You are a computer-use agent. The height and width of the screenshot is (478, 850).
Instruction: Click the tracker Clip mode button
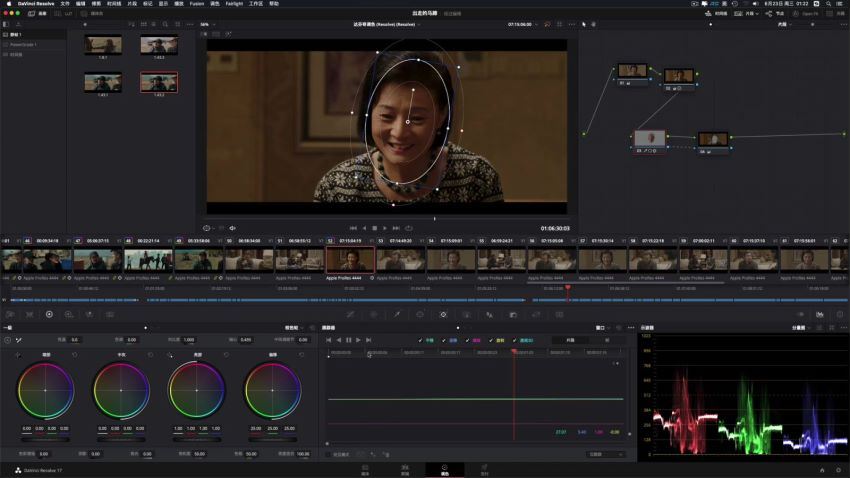pyautogui.click(x=570, y=340)
